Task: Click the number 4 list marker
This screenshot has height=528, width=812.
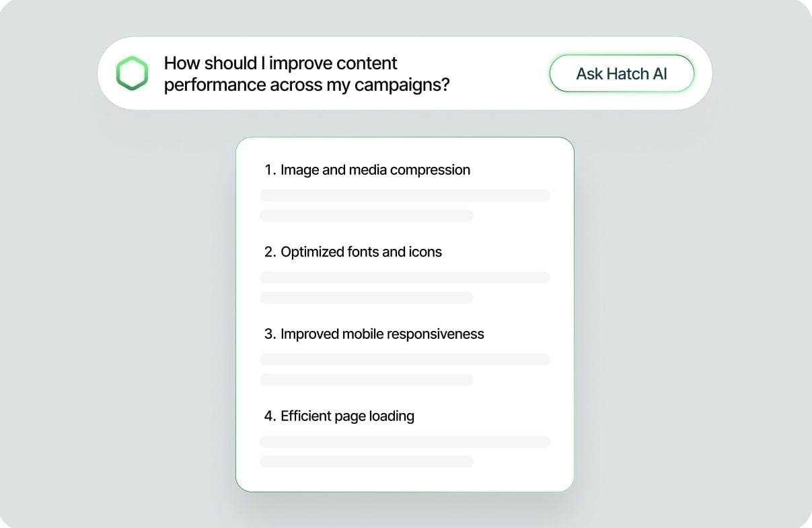Action: point(270,416)
